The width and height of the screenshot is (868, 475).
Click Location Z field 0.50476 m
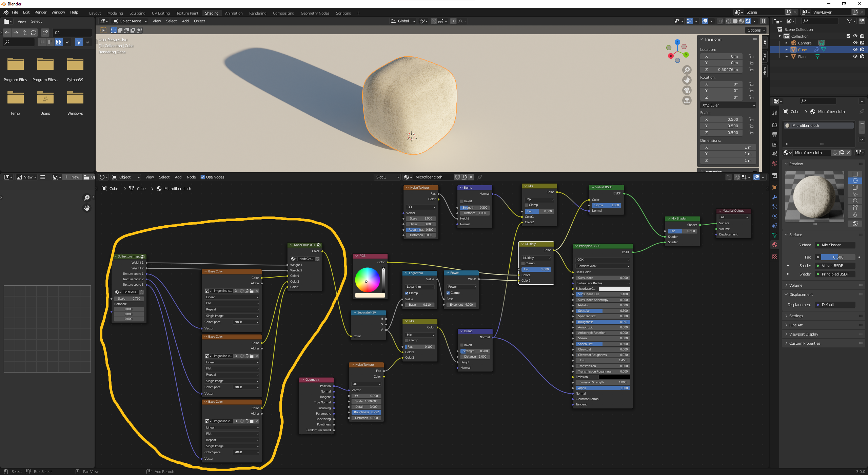click(x=722, y=70)
